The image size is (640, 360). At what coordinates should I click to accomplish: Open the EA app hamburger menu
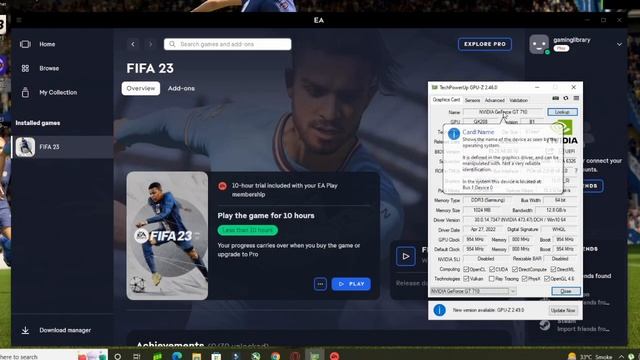pos(19,20)
